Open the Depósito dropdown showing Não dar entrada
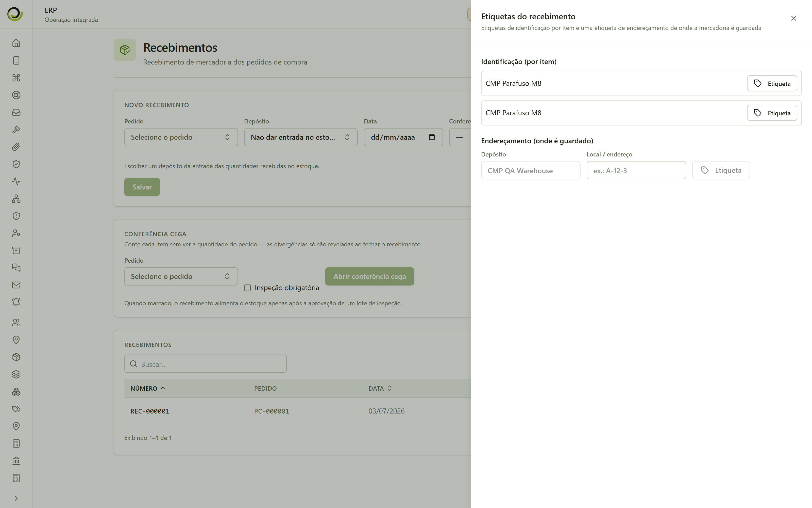Image resolution: width=812 pixels, height=508 pixels. [x=301, y=137]
